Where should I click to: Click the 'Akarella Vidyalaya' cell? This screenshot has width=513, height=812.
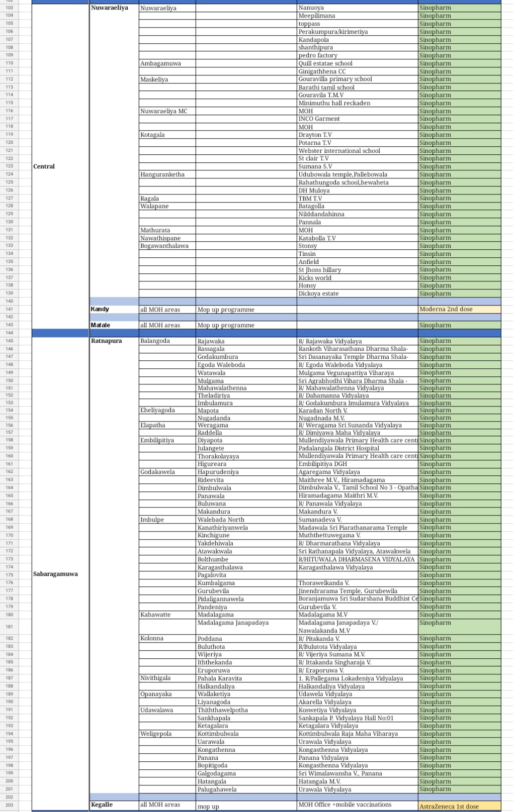pos(357,702)
